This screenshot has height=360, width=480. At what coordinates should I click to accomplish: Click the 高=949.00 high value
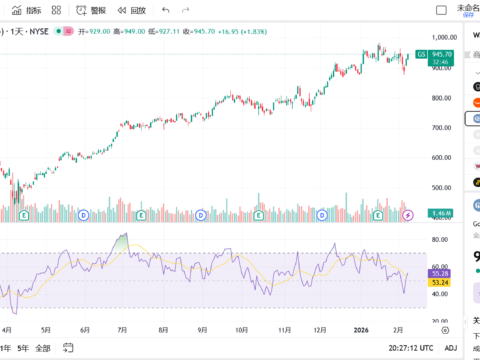click(x=129, y=31)
